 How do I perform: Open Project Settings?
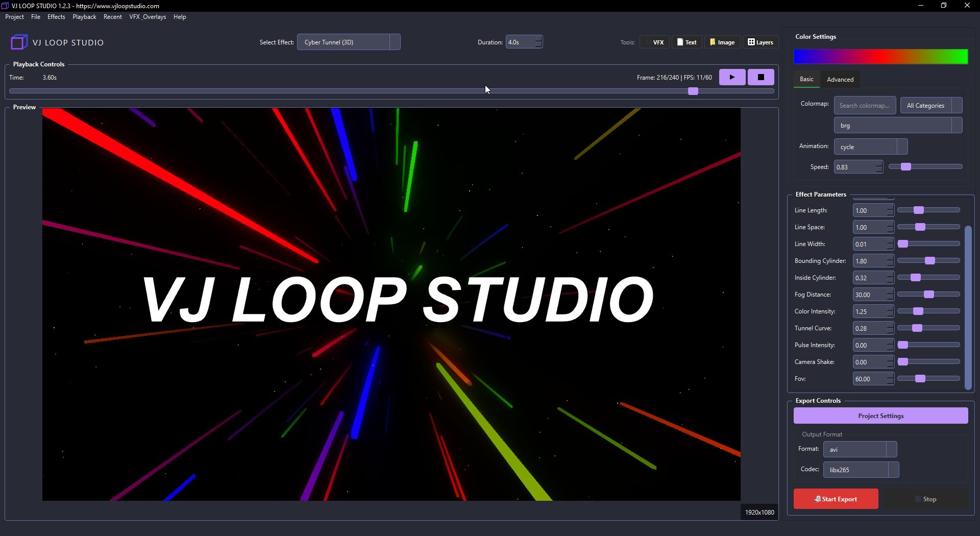[880, 416]
